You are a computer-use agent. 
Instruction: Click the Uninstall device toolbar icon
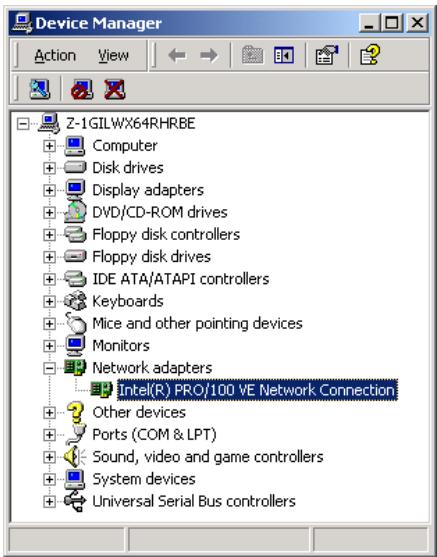(x=115, y=89)
